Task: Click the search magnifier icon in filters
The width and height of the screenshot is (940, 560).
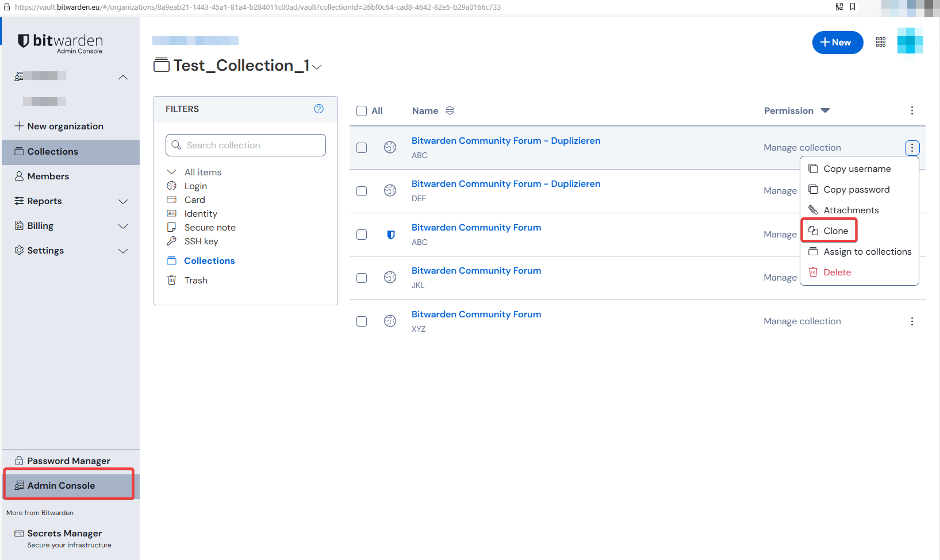Action: pos(177,145)
